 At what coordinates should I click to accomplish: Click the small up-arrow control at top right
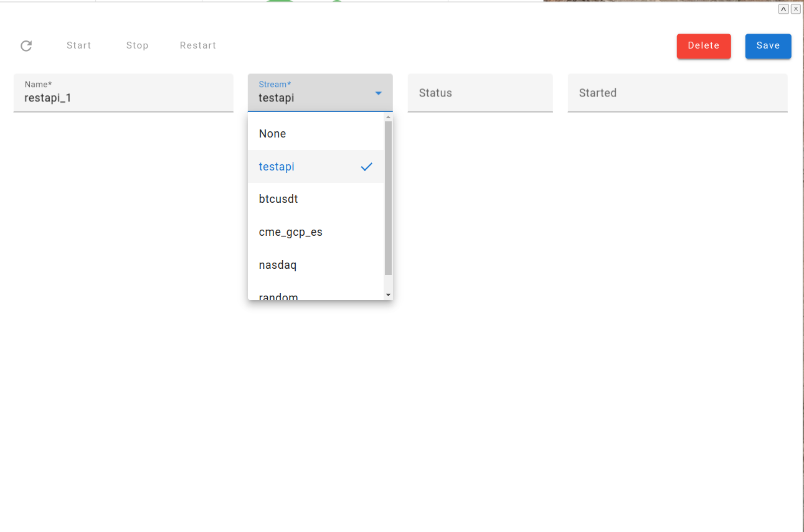coord(783,8)
